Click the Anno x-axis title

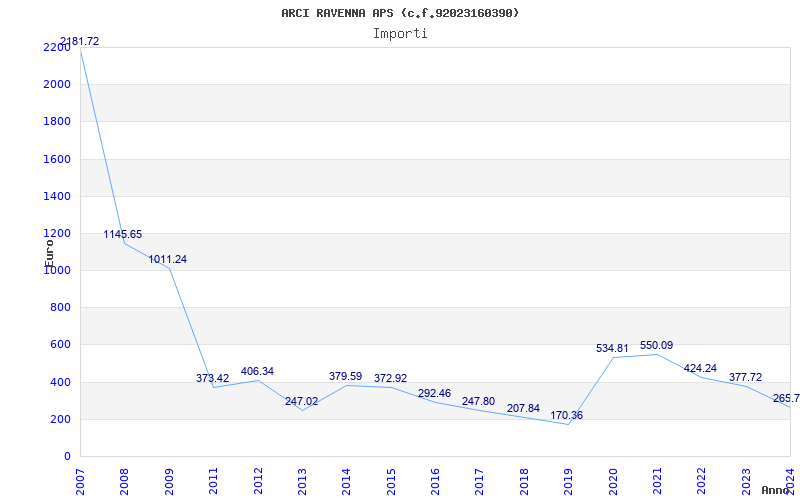click(775, 490)
